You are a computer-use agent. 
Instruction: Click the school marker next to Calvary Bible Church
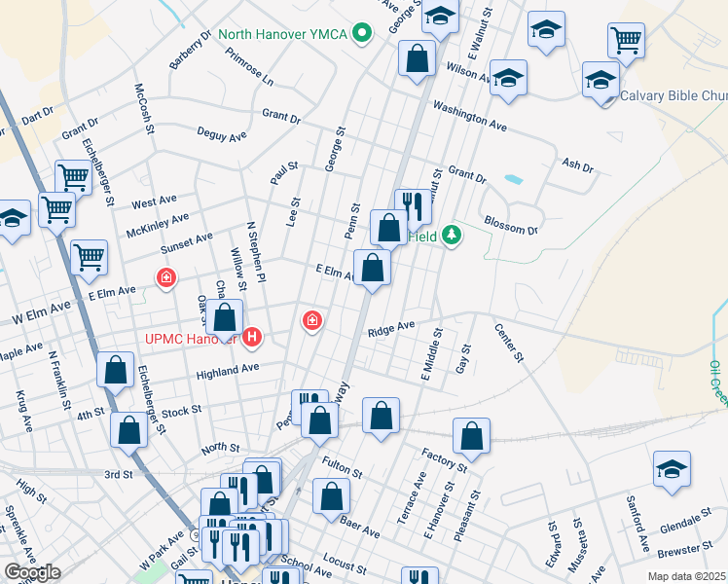(601, 82)
